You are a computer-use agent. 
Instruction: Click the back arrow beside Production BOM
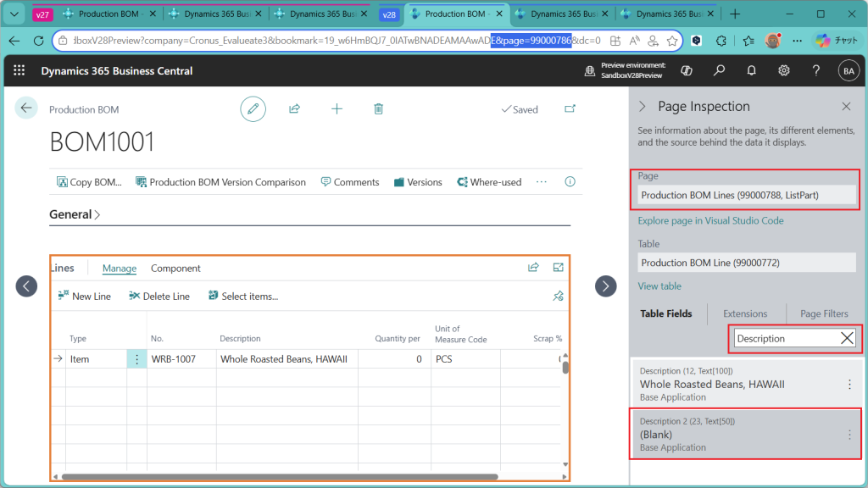pyautogui.click(x=26, y=108)
